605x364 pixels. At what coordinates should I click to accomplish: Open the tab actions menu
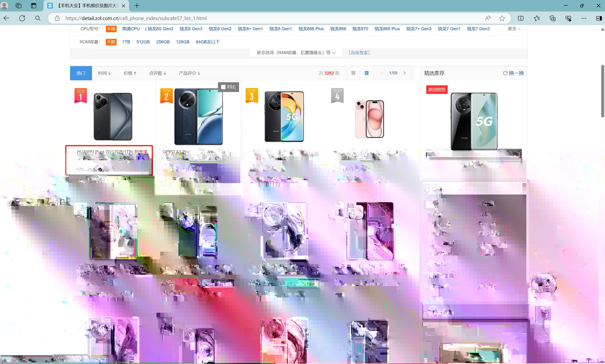click(34, 5)
